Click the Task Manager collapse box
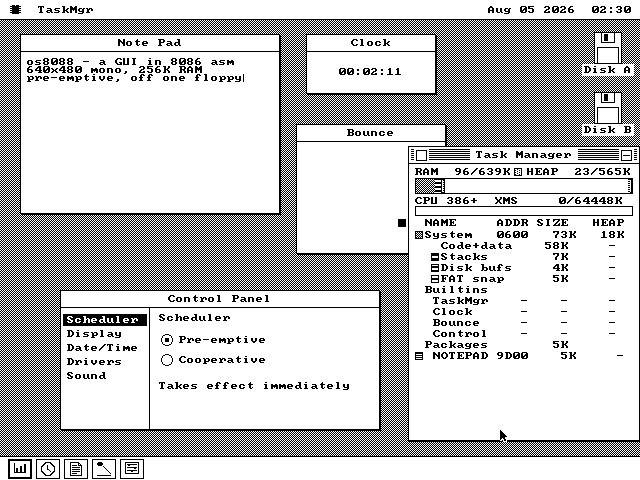640x480 pixels. coord(627,155)
